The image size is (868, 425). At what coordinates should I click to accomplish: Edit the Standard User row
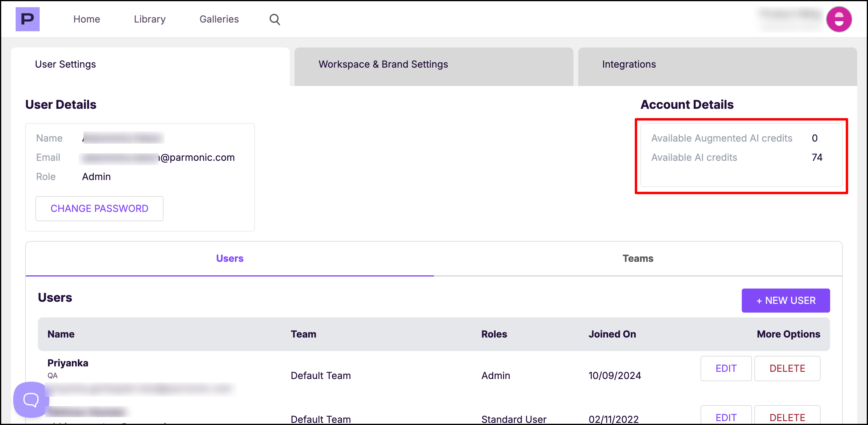(x=726, y=417)
